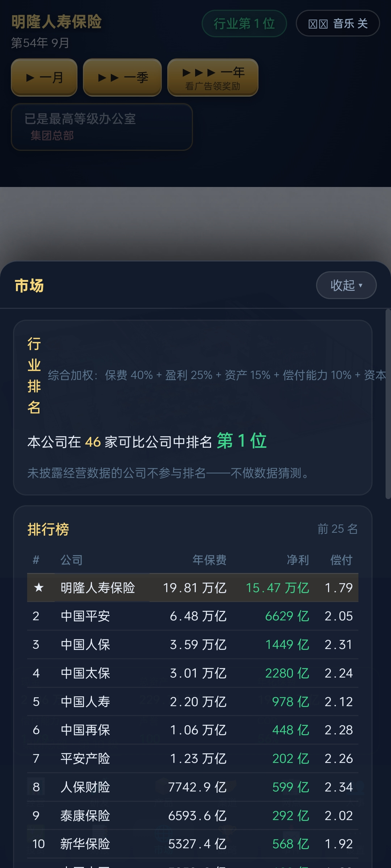The width and height of the screenshot is (391, 868).
Task: Tap the 市场 panel title
Action: pyautogui.click(x=29, y=285)
